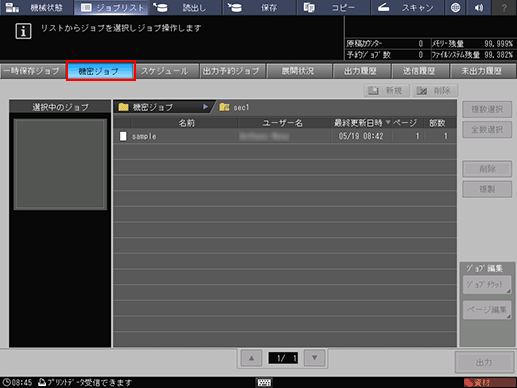This screenshot has height=388, width=517.
Task: Click the information icon beside the message
Action: [23, 31]
